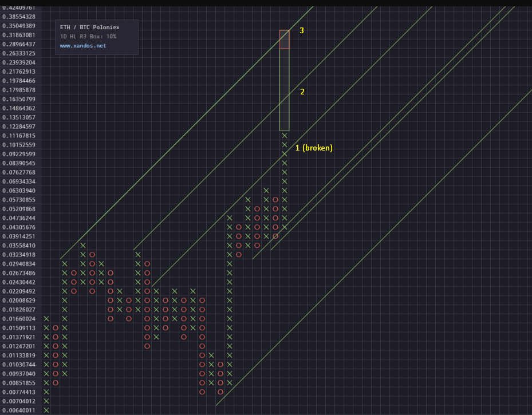The width and height of the screenshot is (532, 415).
Task: Click price label 0.08390545
Action: click(19, 163)
